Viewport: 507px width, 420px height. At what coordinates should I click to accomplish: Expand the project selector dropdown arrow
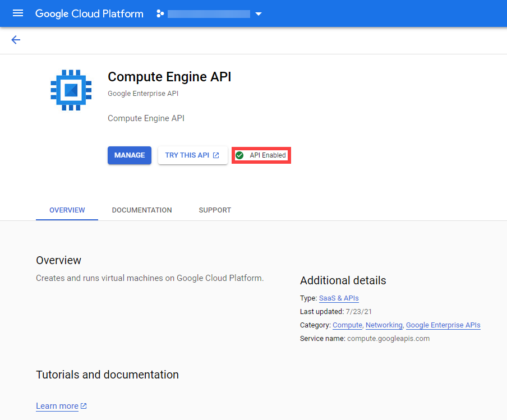click(259, 14)
